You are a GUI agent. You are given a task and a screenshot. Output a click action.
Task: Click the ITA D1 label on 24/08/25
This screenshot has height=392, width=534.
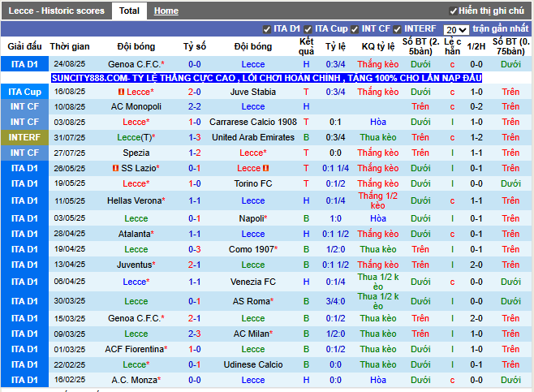tap(24, 64)
